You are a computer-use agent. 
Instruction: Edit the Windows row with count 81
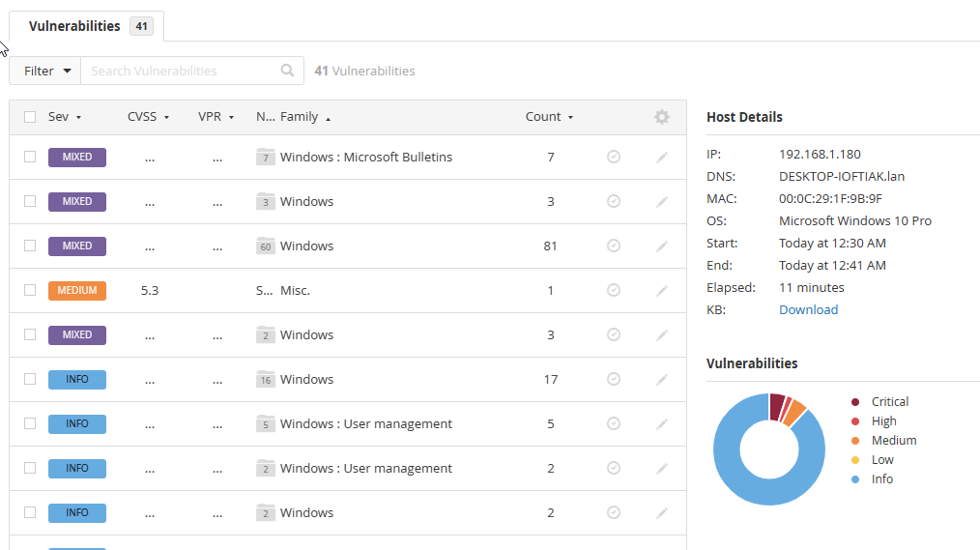click(662, 246)
